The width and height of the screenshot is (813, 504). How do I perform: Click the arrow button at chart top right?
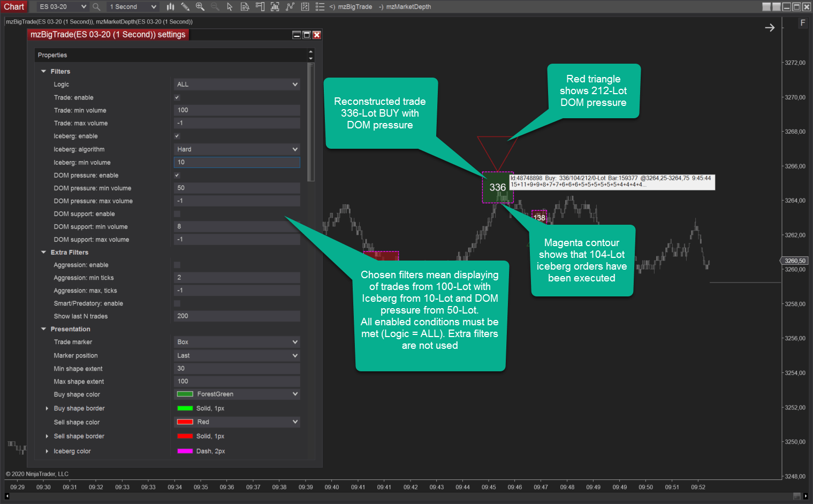tap(770, 27)
